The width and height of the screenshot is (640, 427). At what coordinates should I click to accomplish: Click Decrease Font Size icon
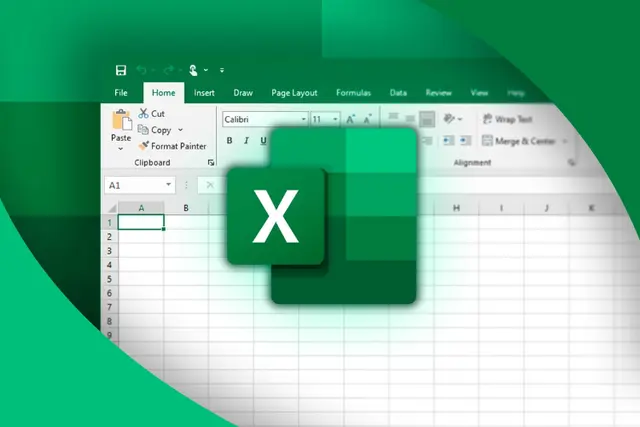[x=368, y=119]
